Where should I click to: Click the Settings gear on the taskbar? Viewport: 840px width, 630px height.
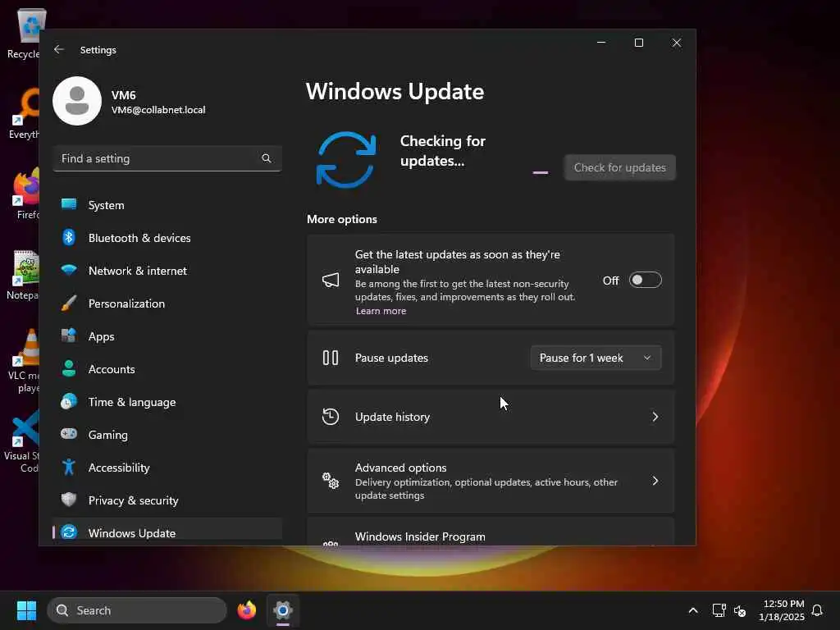point(283,610)
